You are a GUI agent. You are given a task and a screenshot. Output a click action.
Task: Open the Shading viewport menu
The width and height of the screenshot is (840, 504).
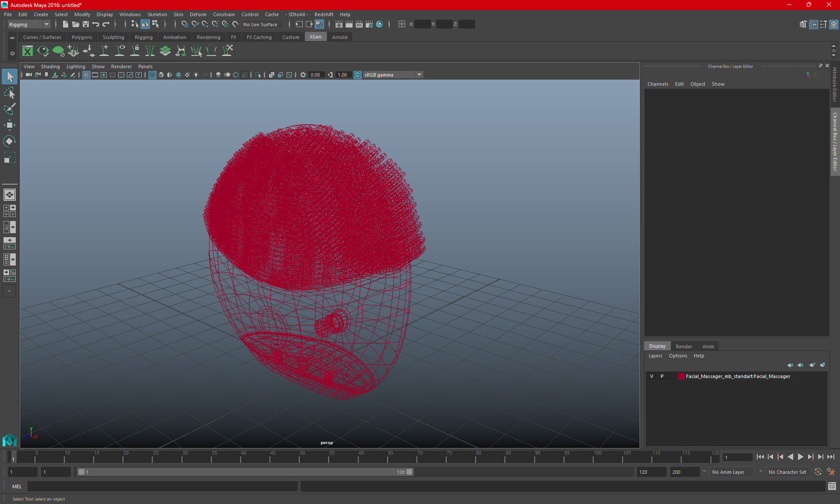(x=50, y=66)
